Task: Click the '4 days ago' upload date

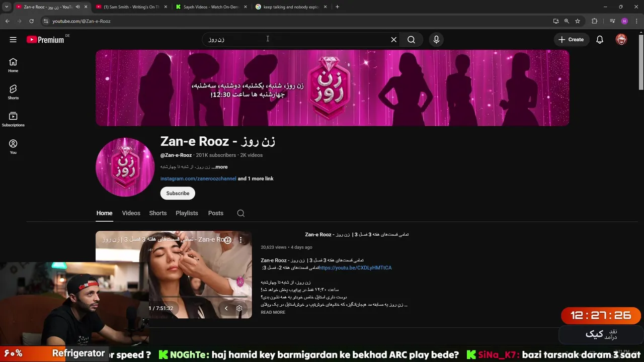Action: coord(301,247)
